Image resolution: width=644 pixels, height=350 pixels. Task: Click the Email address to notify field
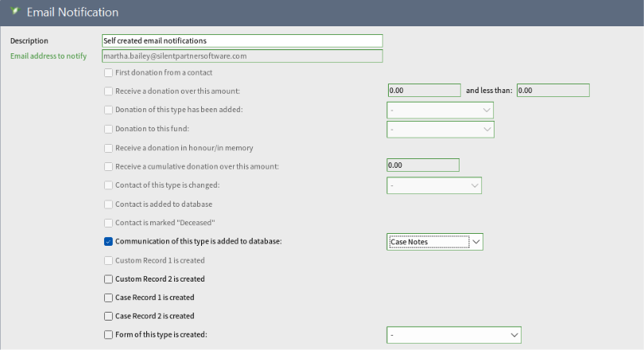pyautogui.click(x=242, y=56)
